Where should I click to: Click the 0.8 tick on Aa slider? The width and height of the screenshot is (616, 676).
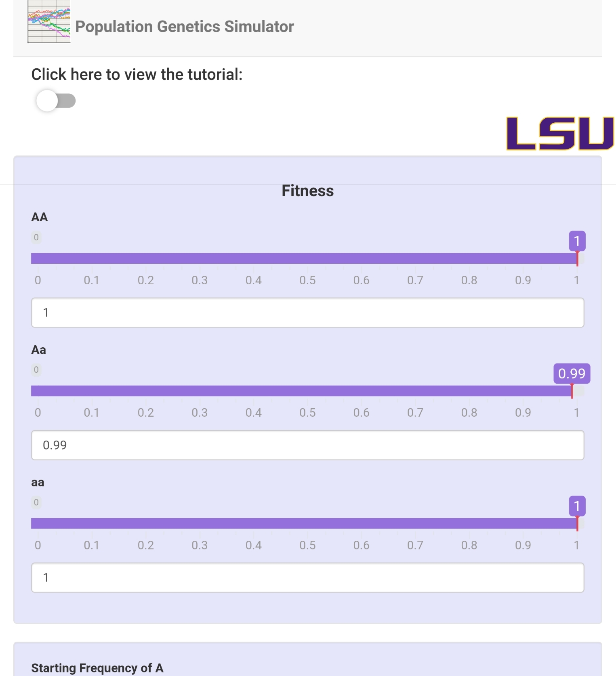click(469, 413)
